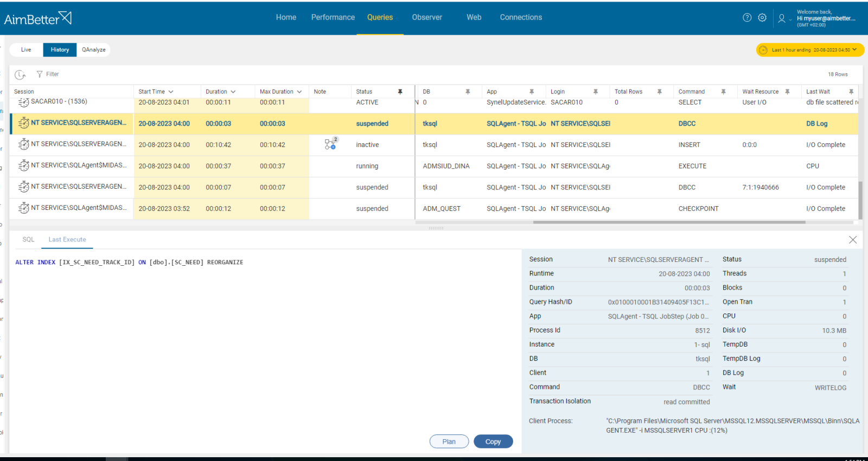Switch to QAnalyze mode
Screen dimensions: 868x461
pos(94,50)
